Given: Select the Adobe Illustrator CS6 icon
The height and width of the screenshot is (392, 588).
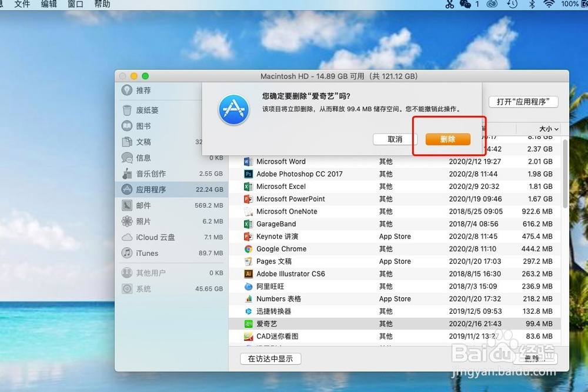Looking at the screenshot, I should tap(249, 274).
